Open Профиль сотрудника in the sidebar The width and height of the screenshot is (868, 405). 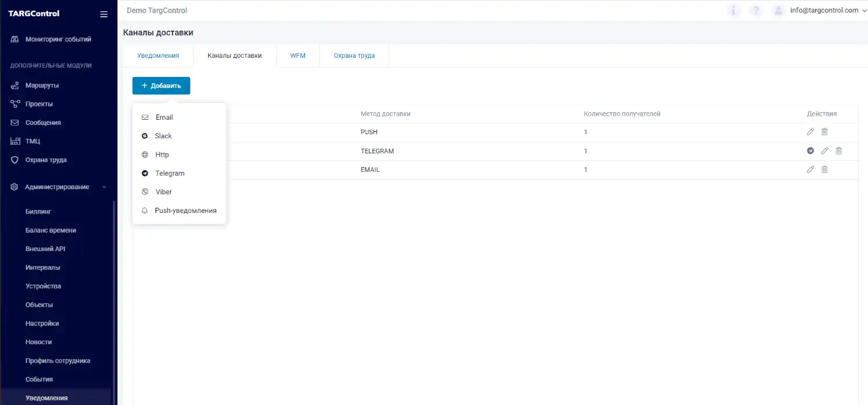(58, 360)
